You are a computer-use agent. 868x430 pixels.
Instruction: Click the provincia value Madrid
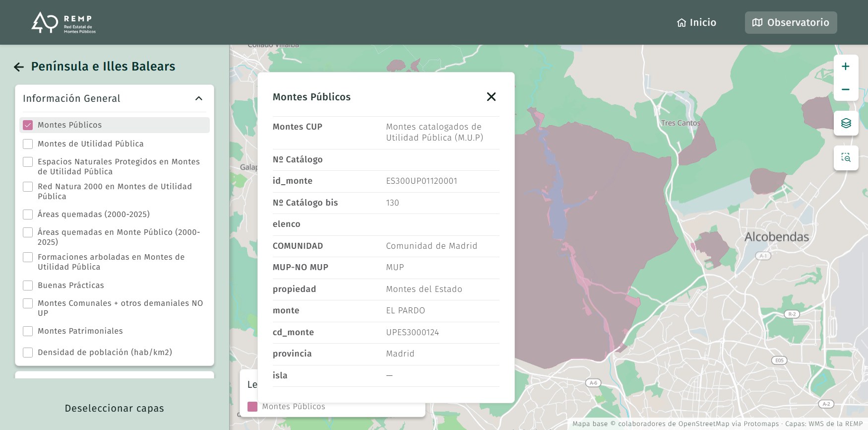pos(400,354)
